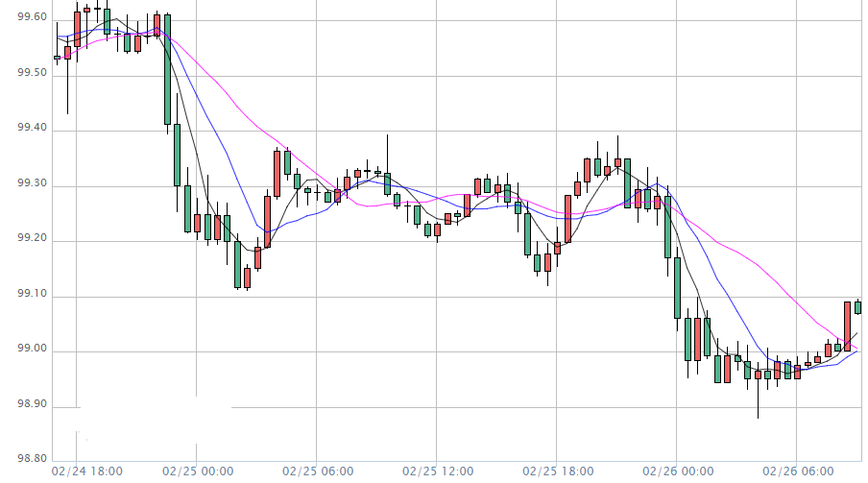Select the tall green candle falling from 99.60
The image size is (868, 483).
pyautogui.click(x=167, y=69)
